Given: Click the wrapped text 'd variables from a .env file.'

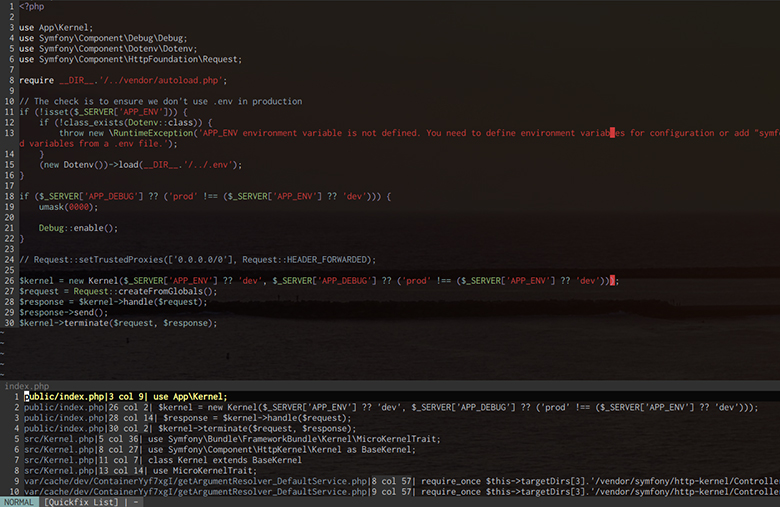Looking at the screenshot, I should pos(98,143).
